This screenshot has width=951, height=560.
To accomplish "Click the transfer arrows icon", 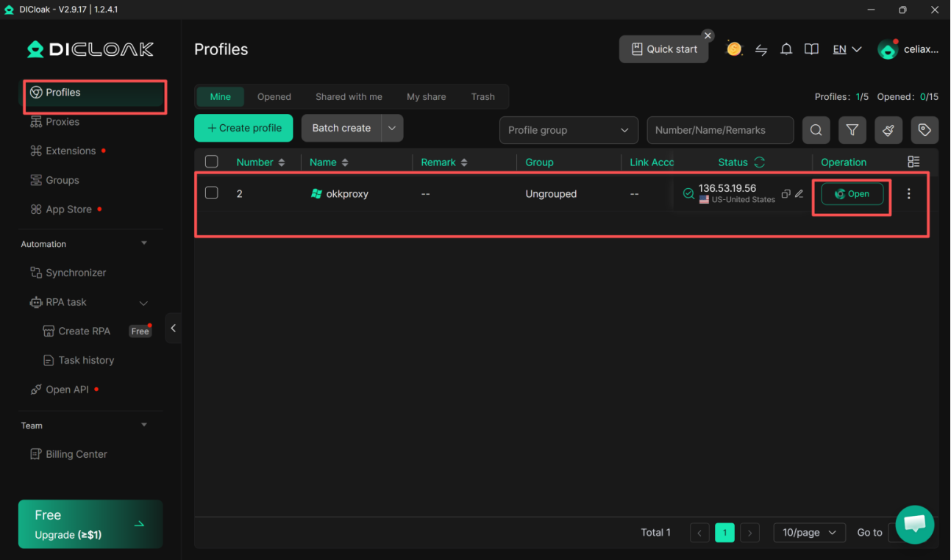I will pos(761,50).
